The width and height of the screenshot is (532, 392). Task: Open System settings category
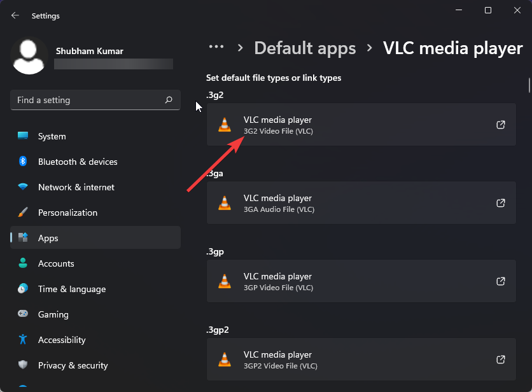[x=95, y=136]
